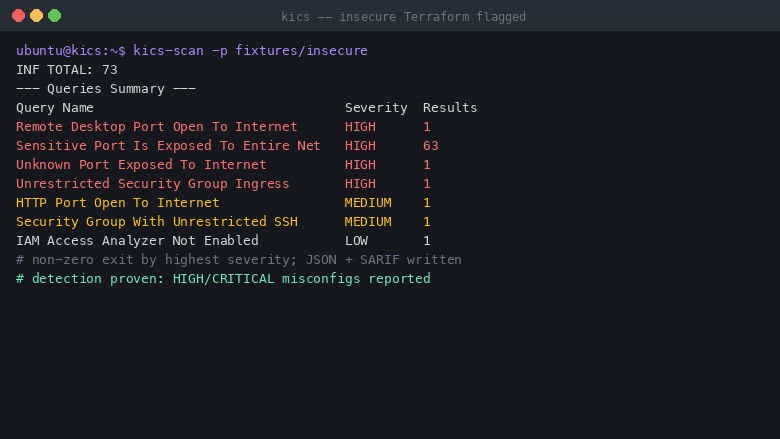Click 'Unrestricted Security Group Ingress'
The width and height of the screenshot is (780, 439).
pos(153,183)
